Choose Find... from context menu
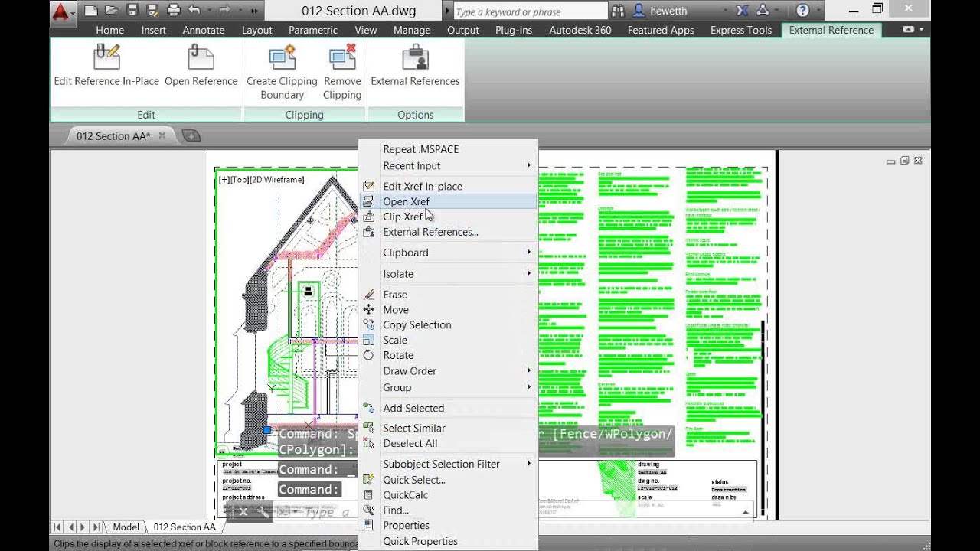980x551 pixels. [449, 510]
